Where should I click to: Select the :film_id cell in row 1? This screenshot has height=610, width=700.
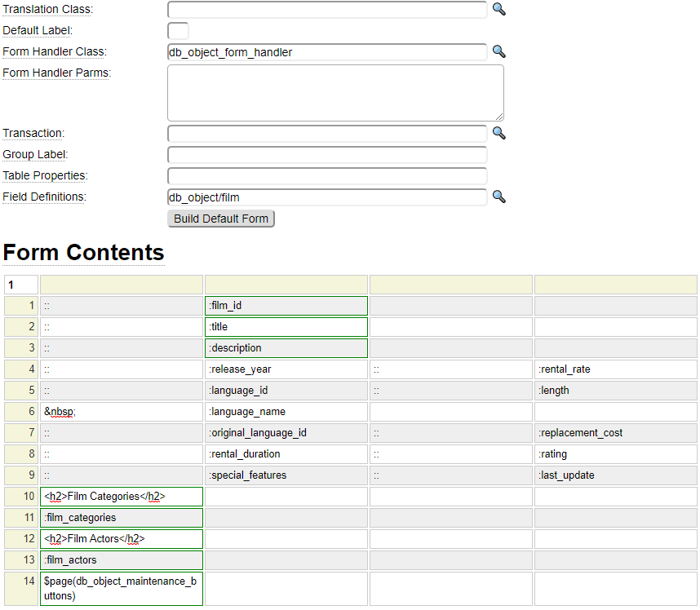pyautogui.click(x=286, y=306)
